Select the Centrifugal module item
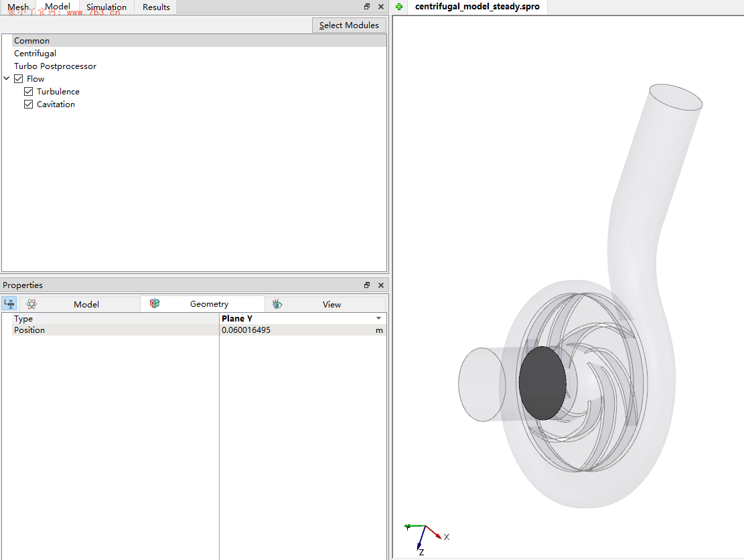The image size is (744, 560). pos(35,54)
